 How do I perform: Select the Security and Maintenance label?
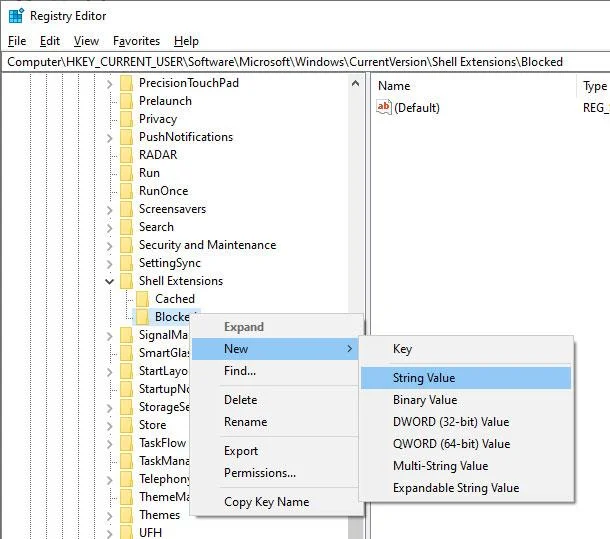(207, 245)
